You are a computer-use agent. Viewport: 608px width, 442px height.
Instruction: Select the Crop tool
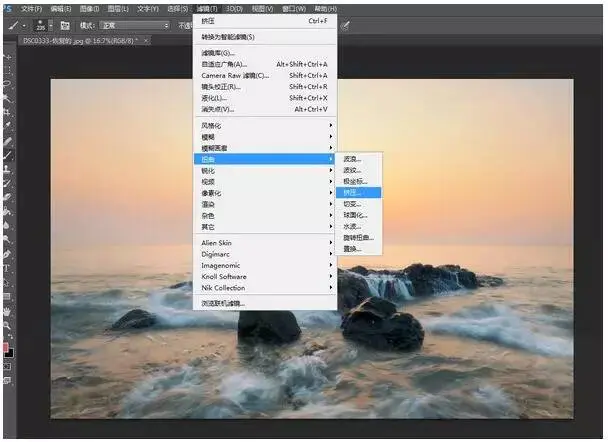pyautogui.click(x=7, y=112)
